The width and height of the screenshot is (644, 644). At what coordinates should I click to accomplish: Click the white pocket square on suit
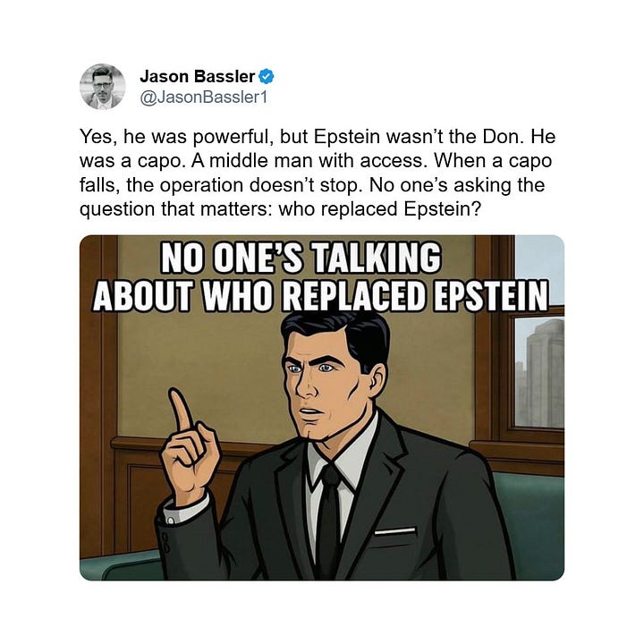[395, 531]
